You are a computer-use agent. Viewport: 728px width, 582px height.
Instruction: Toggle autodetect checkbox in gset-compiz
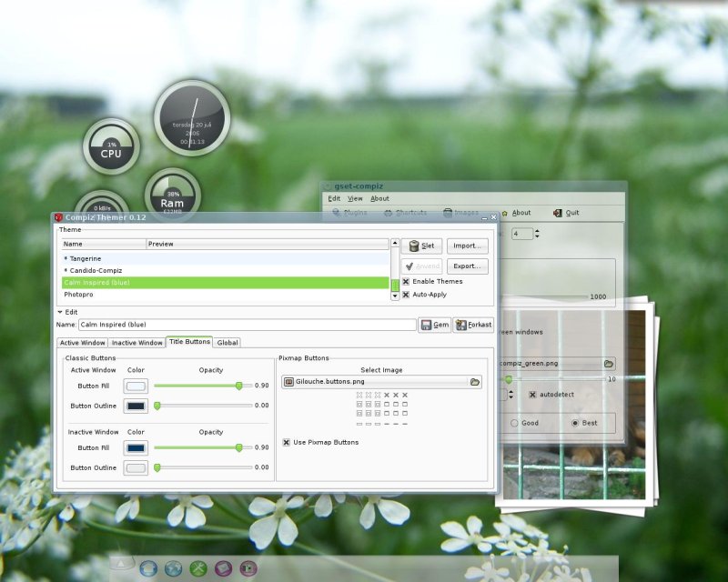pos(532,395)
